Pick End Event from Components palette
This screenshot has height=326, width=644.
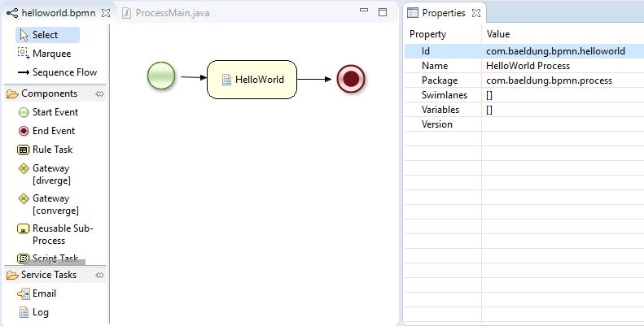point(53,131)
